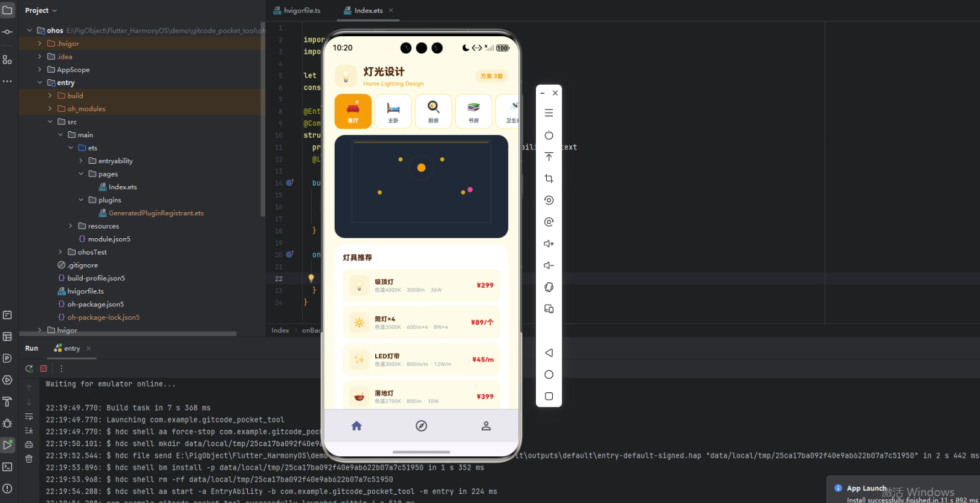Viewport: 980px width, 503px height.
Task: Tap the 方案 3套 badge
Action: click(x=491, y=76)
